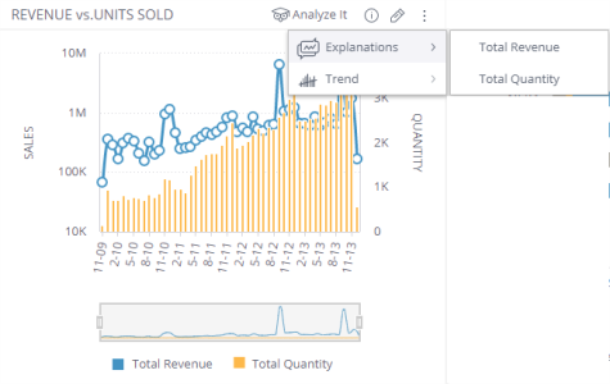Expand the Explanations submenu arrow

pos(433,47)
